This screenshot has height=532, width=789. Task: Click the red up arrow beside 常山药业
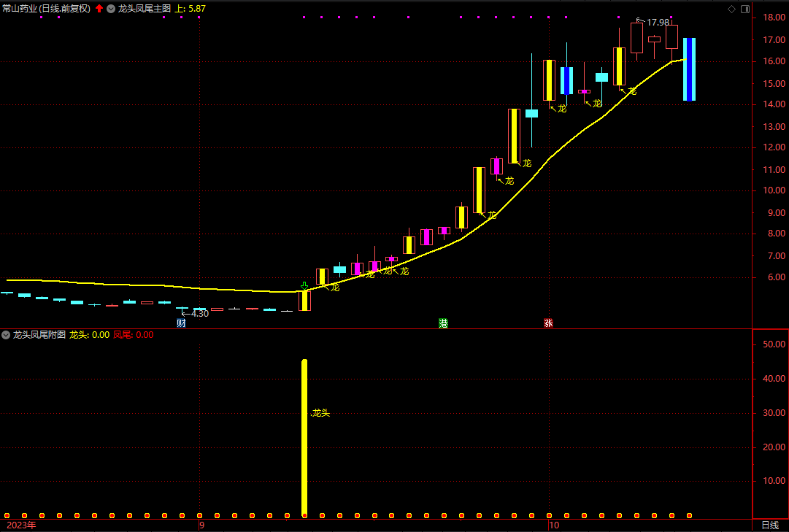pyautogui.click(x=99, y=9)
